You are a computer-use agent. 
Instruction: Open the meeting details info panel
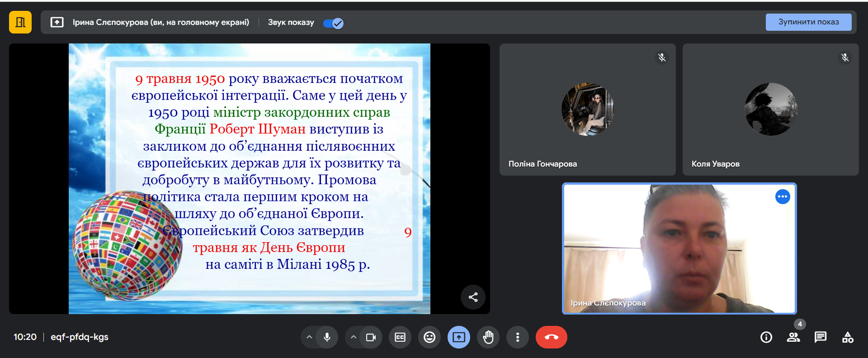tap(766, 337)
